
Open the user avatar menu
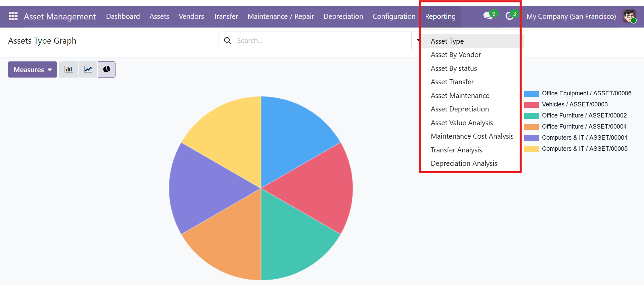pyautogui.click(x=629, y=16)
